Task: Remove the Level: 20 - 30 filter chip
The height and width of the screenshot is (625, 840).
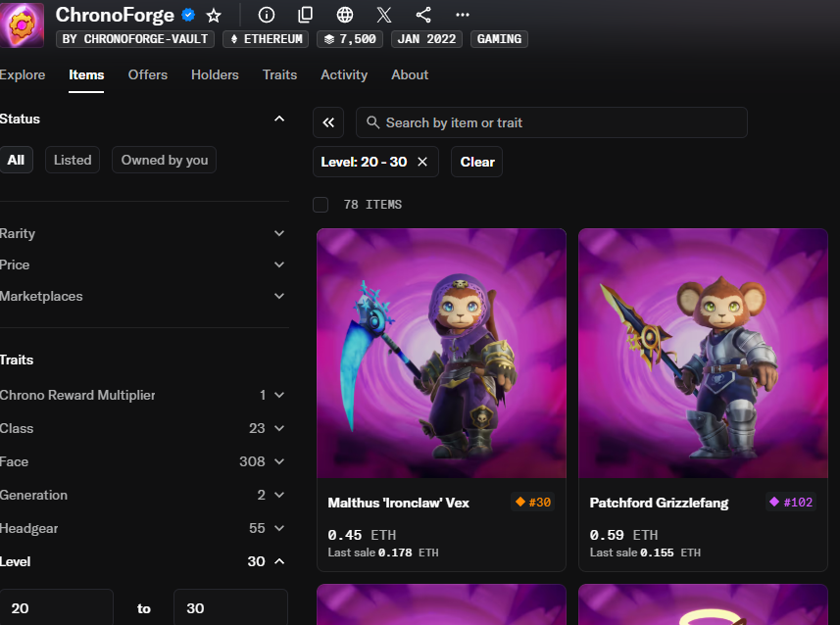Action: click(422, 162)
